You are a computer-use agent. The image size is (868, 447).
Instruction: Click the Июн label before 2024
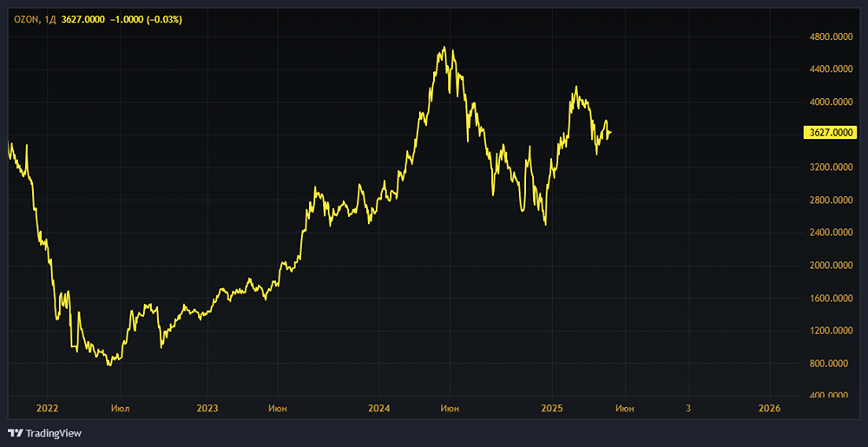tap(278, 409)
